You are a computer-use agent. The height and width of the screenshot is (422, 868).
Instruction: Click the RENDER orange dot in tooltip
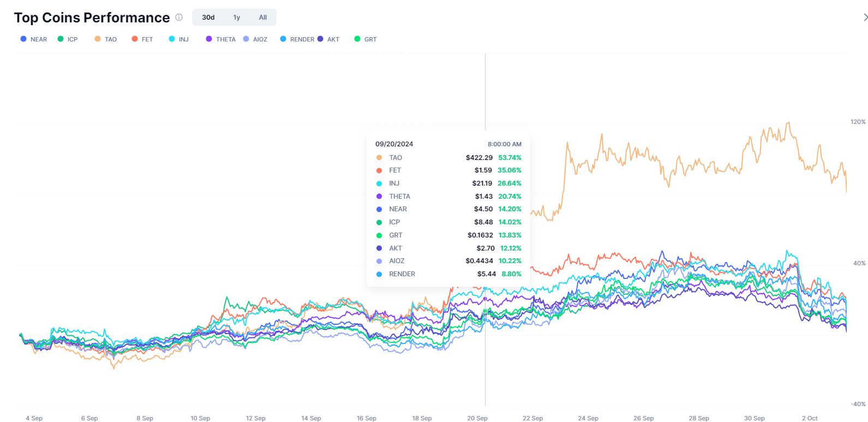click(x=379, y=274)
